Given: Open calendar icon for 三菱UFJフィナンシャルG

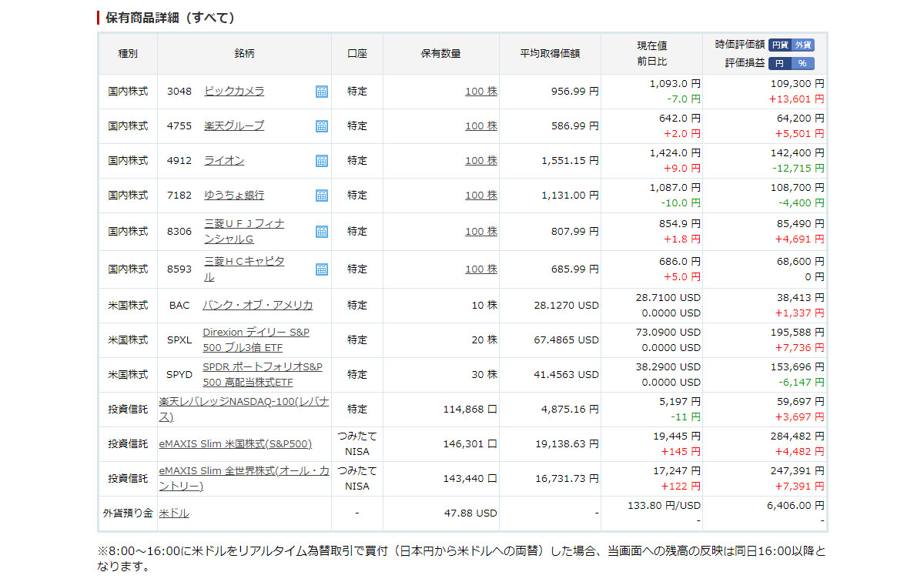Looking at the screenshot, I should (x=321, y=232).
